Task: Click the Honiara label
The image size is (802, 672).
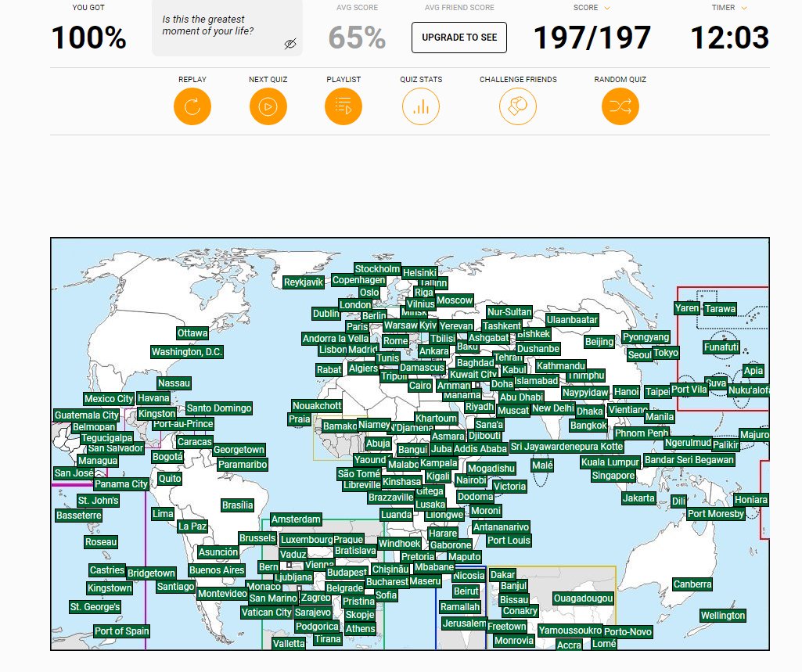Action: 751,500
